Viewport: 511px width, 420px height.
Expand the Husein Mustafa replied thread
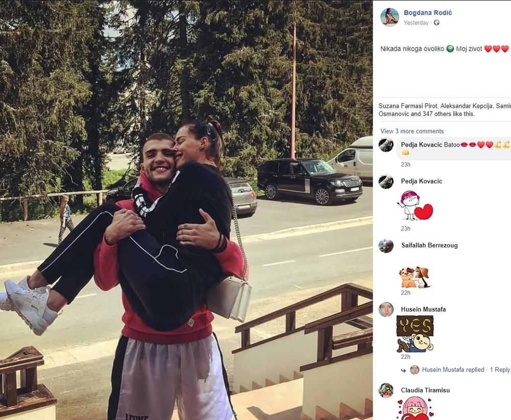453,370
